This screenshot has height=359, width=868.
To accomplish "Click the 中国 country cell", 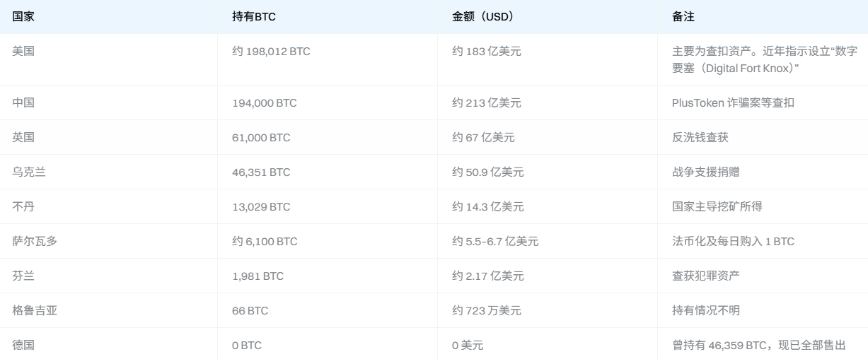I will [23, 103].
